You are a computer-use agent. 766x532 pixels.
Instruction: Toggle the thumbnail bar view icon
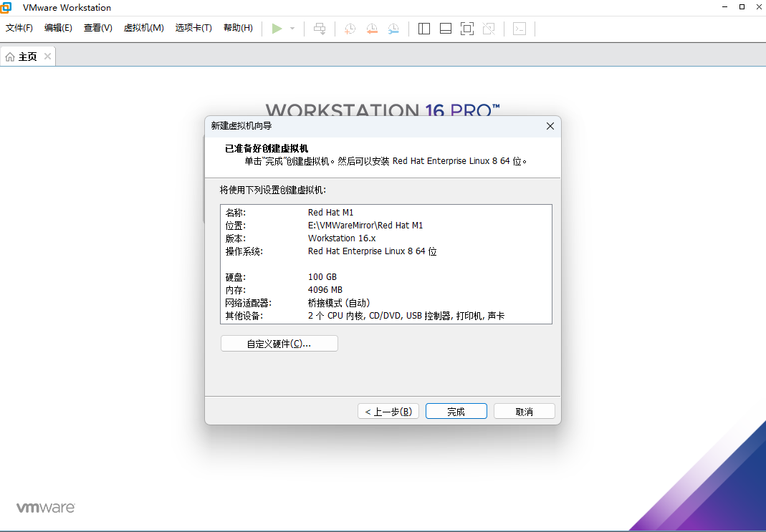pos(446,29)
